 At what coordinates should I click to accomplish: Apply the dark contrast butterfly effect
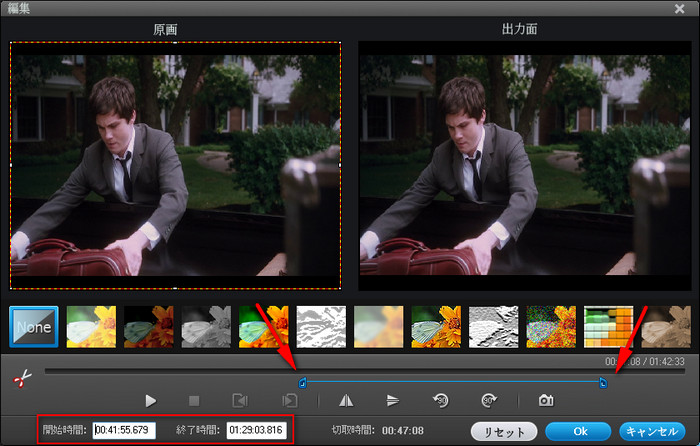coord(149,327)
